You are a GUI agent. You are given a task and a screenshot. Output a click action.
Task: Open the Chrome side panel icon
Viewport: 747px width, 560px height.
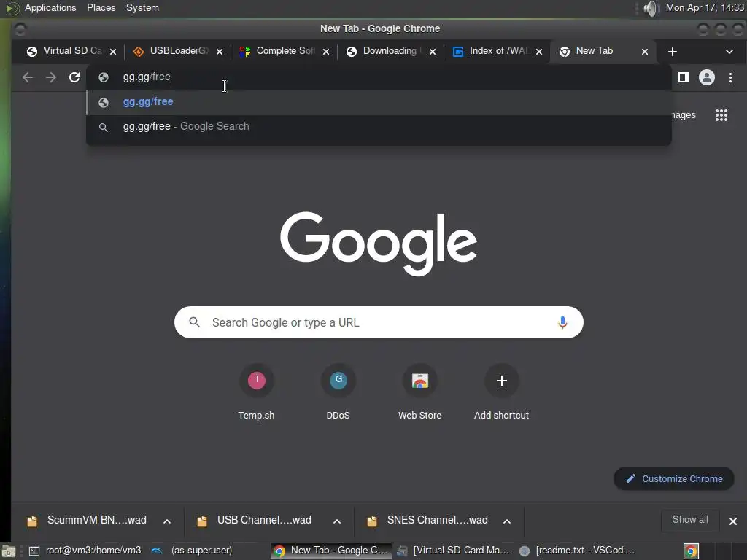[x=683, y=77]
